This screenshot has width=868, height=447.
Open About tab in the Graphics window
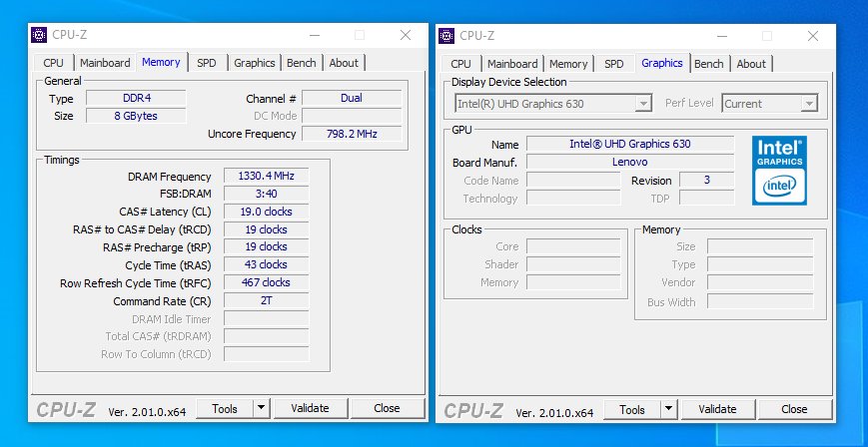[x=751, y=64]
